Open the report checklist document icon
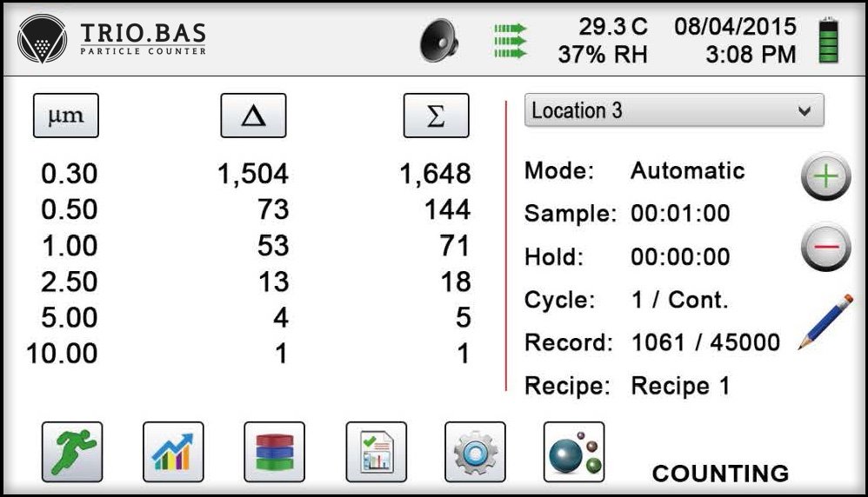The height and width of the screenshot is (497, 868). coord(376,452)
